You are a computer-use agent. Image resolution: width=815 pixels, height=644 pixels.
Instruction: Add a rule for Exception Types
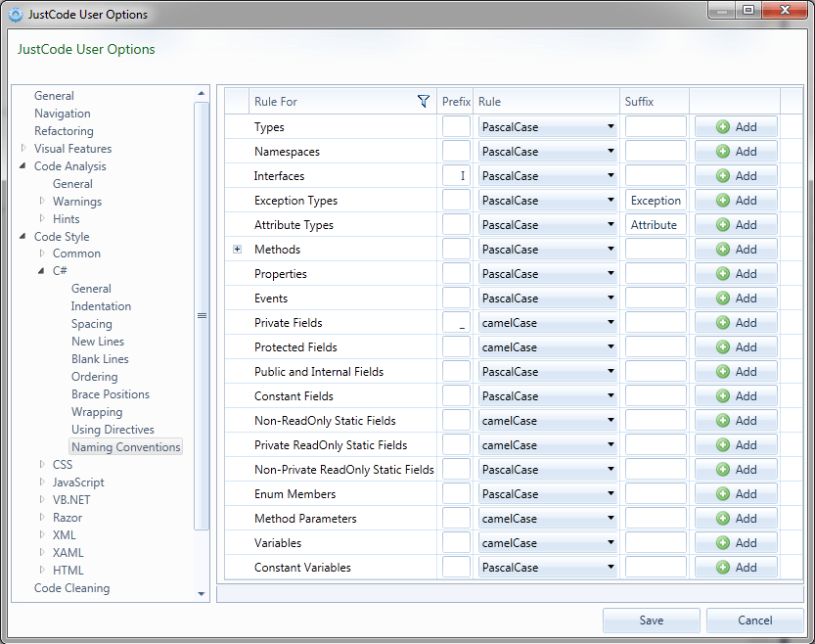[736, 200]
